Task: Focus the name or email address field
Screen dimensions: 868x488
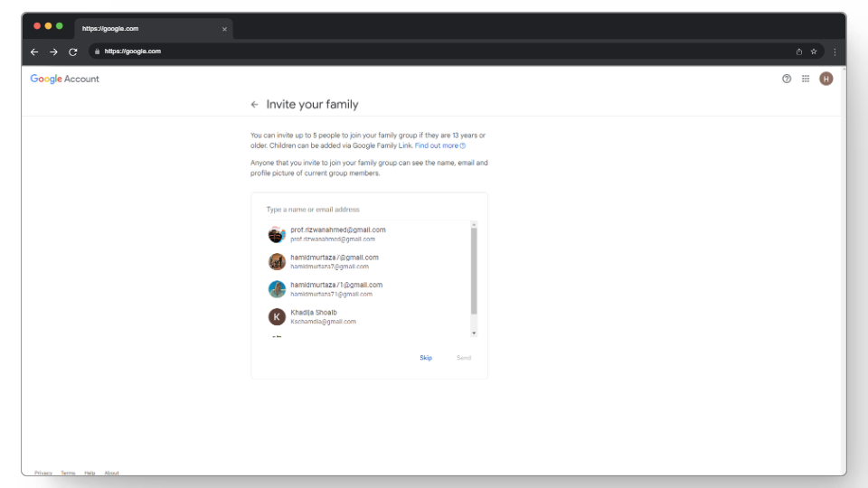Action: [369, 209]
